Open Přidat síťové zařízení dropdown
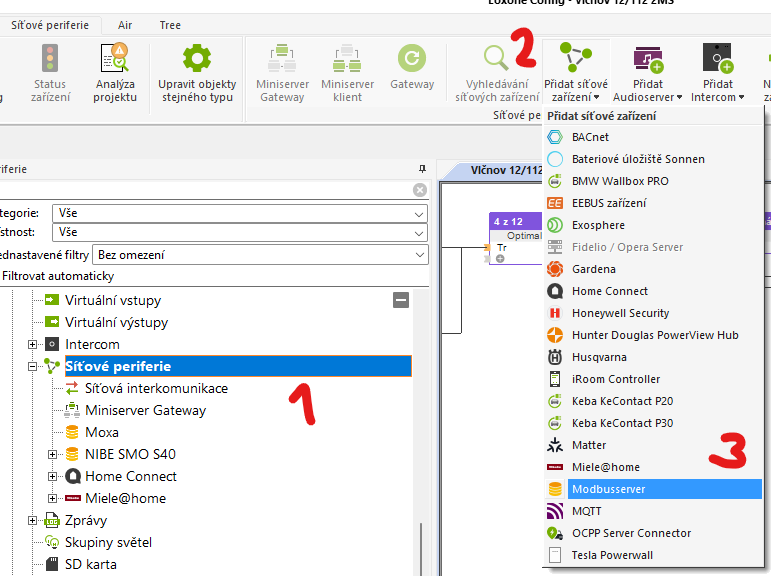 click(x=576, y=73)
